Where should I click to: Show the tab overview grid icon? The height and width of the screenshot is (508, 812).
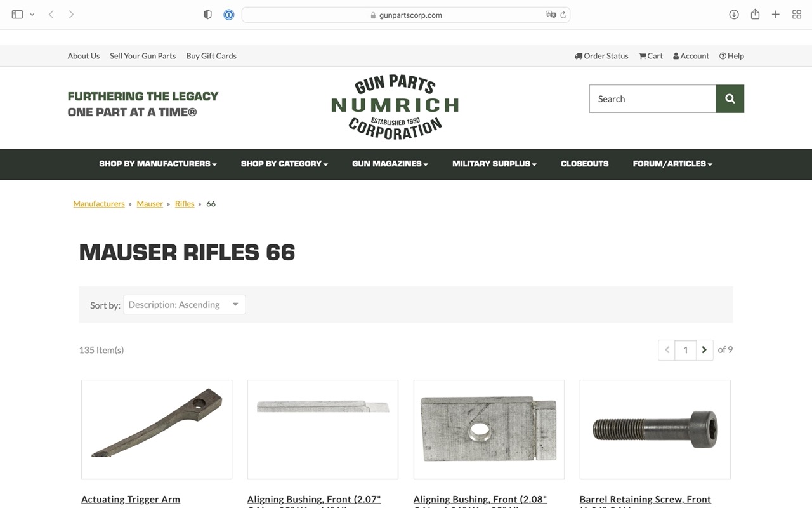click(797, 14)
